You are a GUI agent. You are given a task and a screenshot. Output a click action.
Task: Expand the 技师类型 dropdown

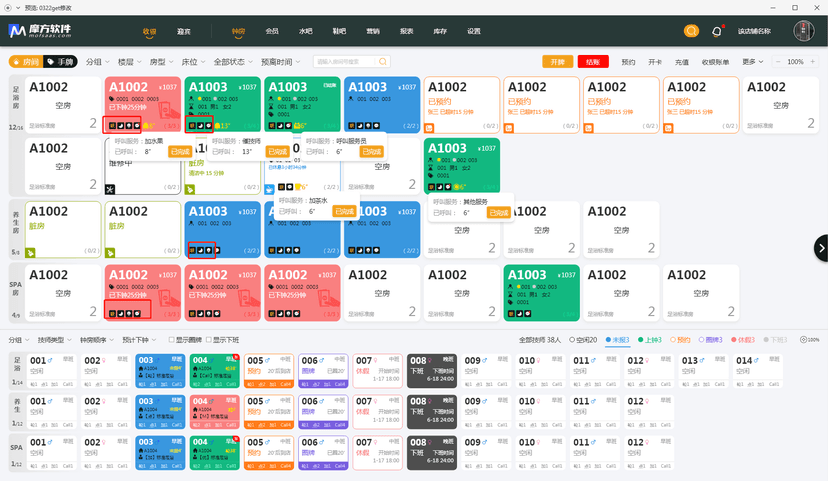[54, 339]
